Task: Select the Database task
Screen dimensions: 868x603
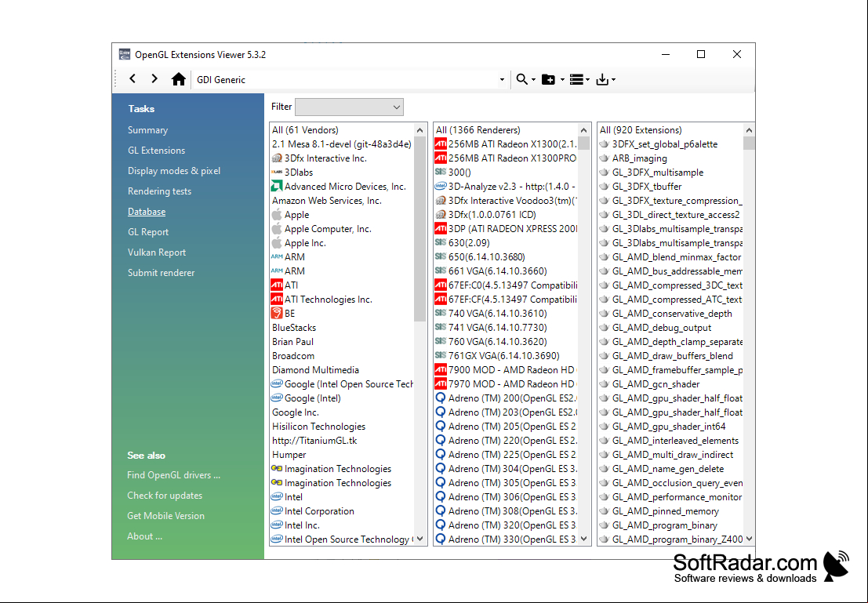Action: tap(147, 212)
